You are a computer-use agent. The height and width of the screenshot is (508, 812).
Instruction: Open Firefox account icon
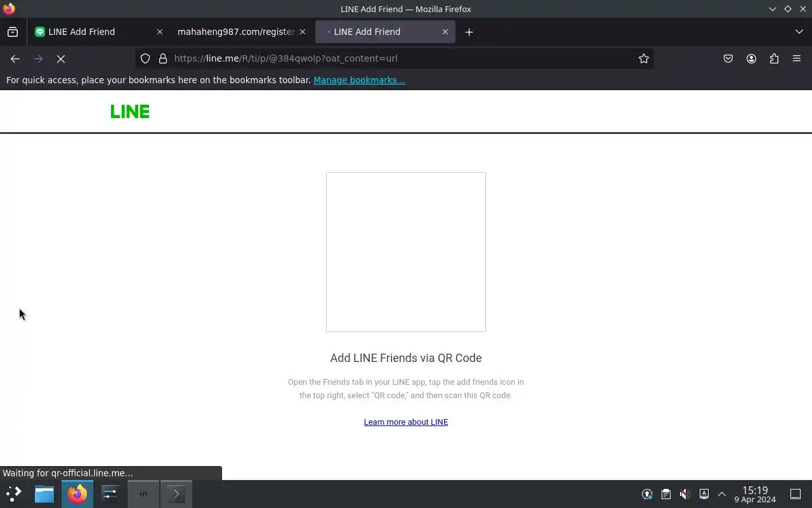751,58
